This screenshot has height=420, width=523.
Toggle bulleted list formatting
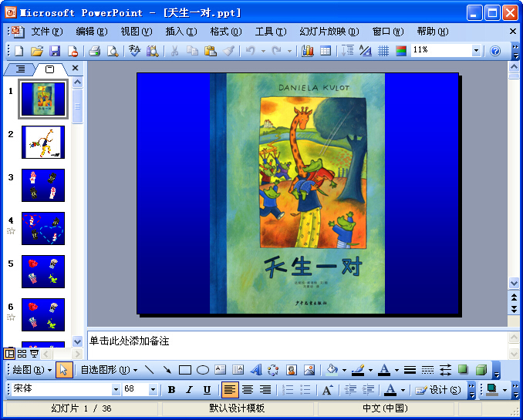point(305,390)
